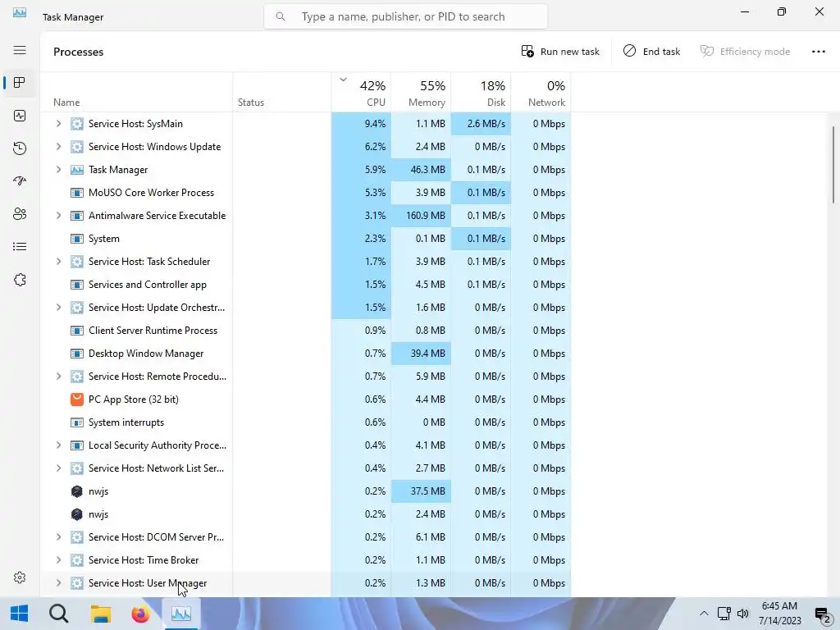
Task: Click the process search box
Action: click(405, 16)
